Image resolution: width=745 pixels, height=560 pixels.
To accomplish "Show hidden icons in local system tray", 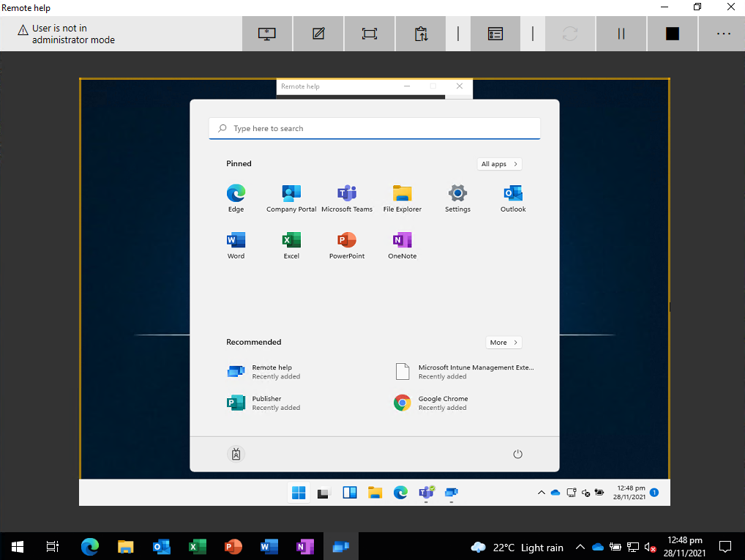I will (580, 547).
